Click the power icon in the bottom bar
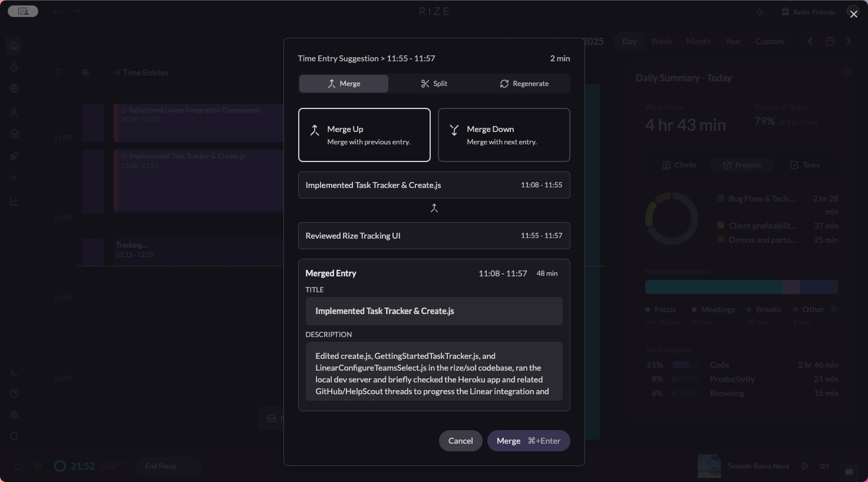This screenshot has width=868, height=482. click(19, 466)
